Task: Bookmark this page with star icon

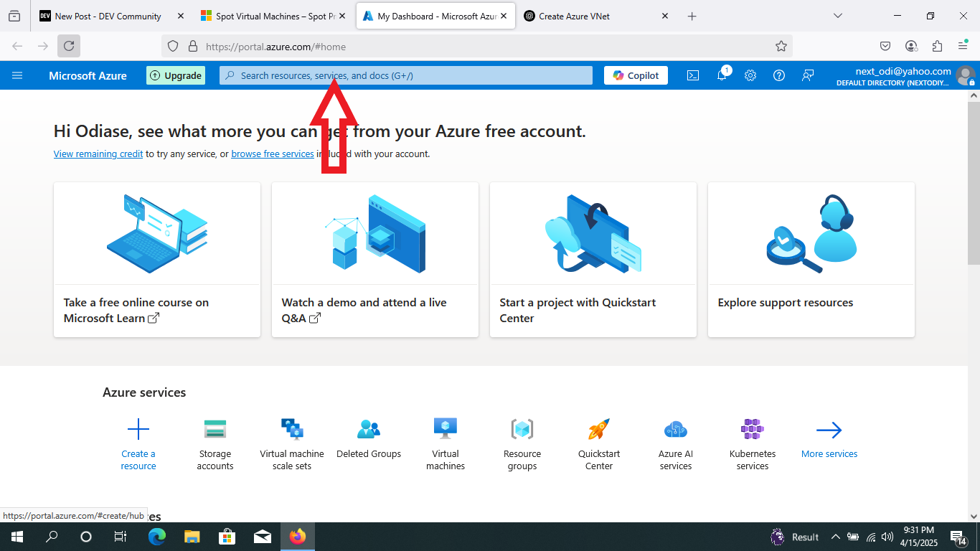Action: point(781,46)
